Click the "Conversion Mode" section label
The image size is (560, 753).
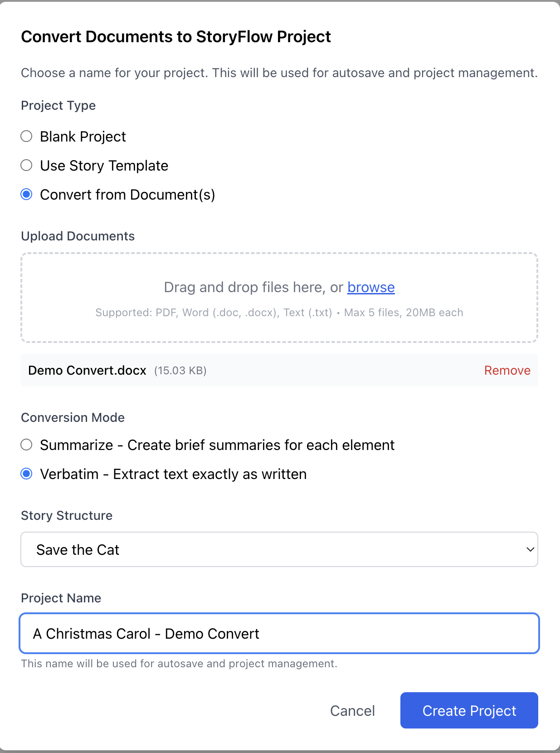[73, 417]
